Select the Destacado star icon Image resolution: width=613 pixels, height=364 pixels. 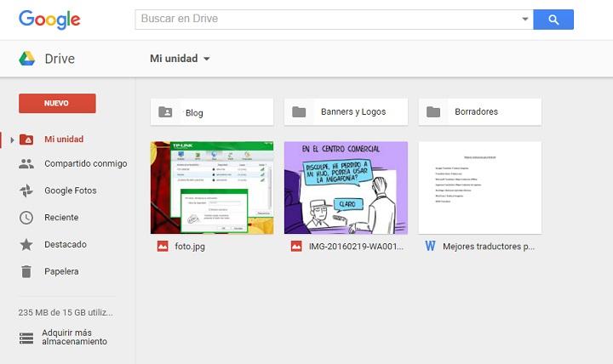pyautogui.click(x=26, y=244)
